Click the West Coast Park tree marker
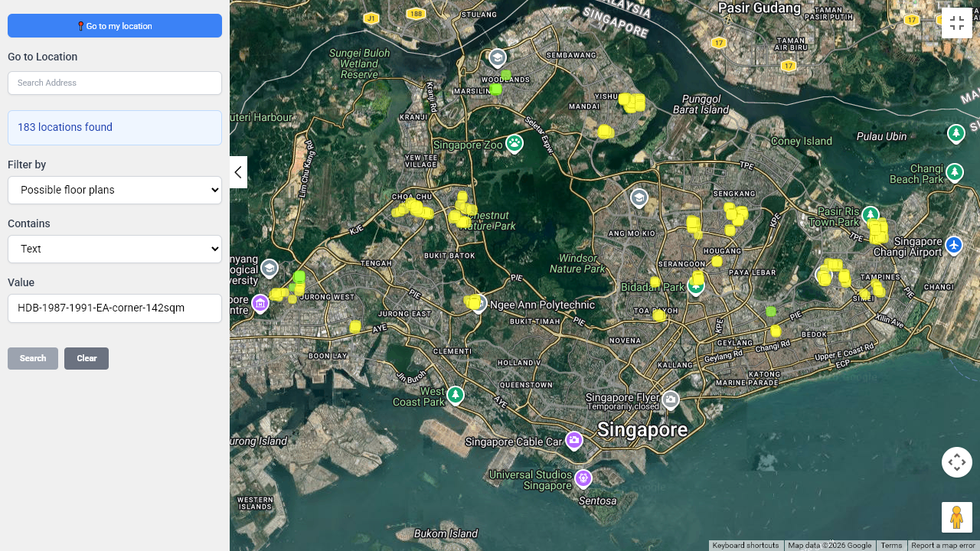The height and width of the screenshot is (551, 980). [456, 395]
